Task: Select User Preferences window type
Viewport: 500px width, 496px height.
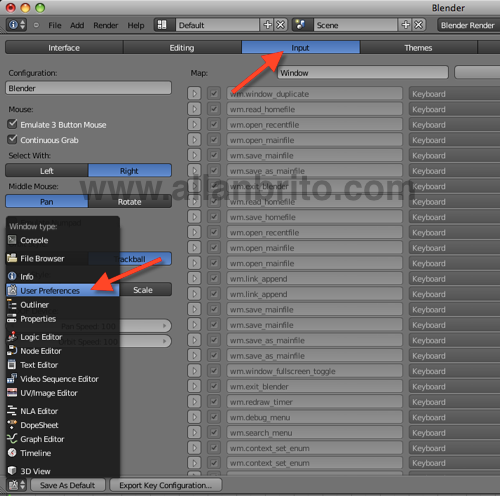Action: [x=62, y=291]
